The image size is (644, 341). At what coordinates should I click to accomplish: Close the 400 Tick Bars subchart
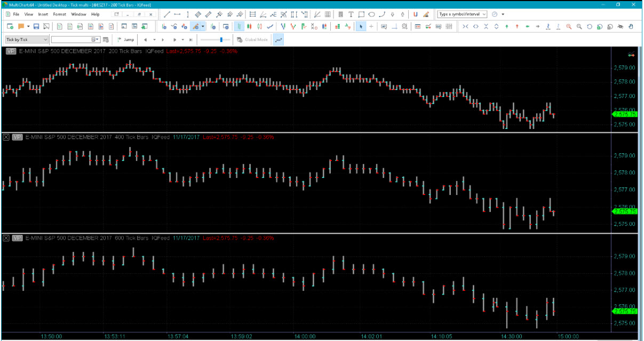pyautogui.click(x=6, y=137)
